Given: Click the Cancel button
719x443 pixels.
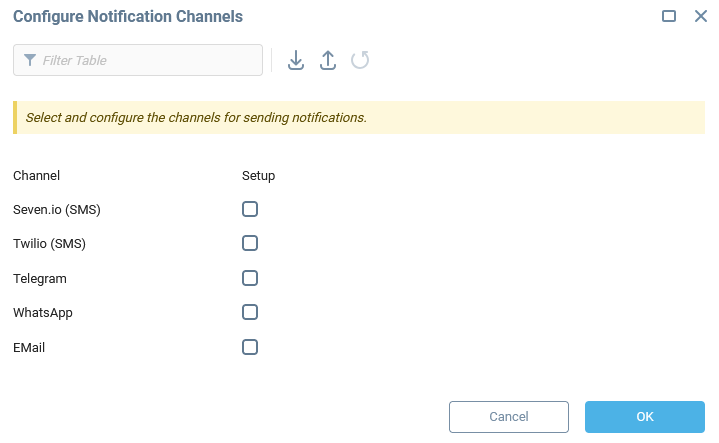Looking at the screenshot, I should tap(508, 417).
